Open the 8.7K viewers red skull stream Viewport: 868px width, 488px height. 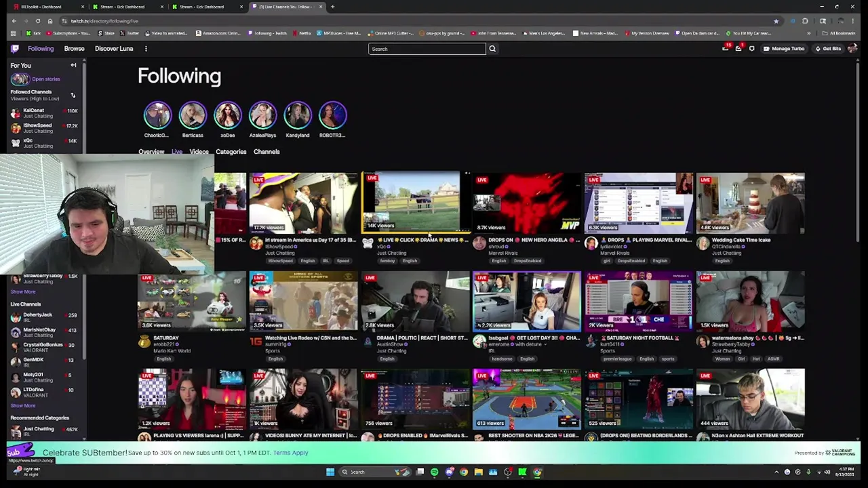click(527, 203)
